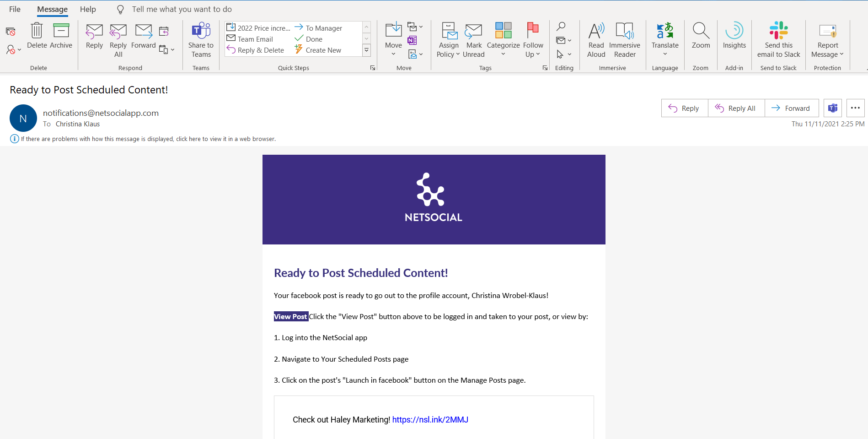Click the ribbon Reply All icon
868x439 pixels.
[x=118, y=40]
